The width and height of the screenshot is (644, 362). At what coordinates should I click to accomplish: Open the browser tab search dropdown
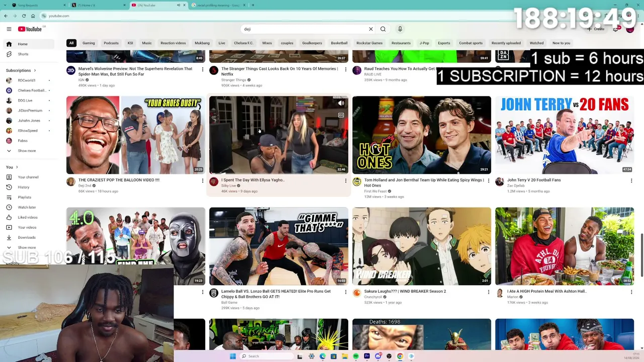tap(4, 5)
